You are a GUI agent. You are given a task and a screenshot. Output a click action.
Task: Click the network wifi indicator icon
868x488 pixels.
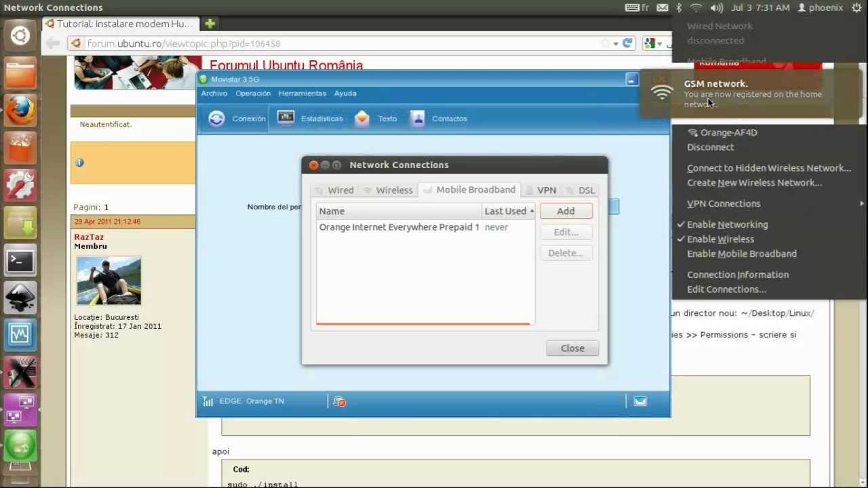click(x=696, y=7)
